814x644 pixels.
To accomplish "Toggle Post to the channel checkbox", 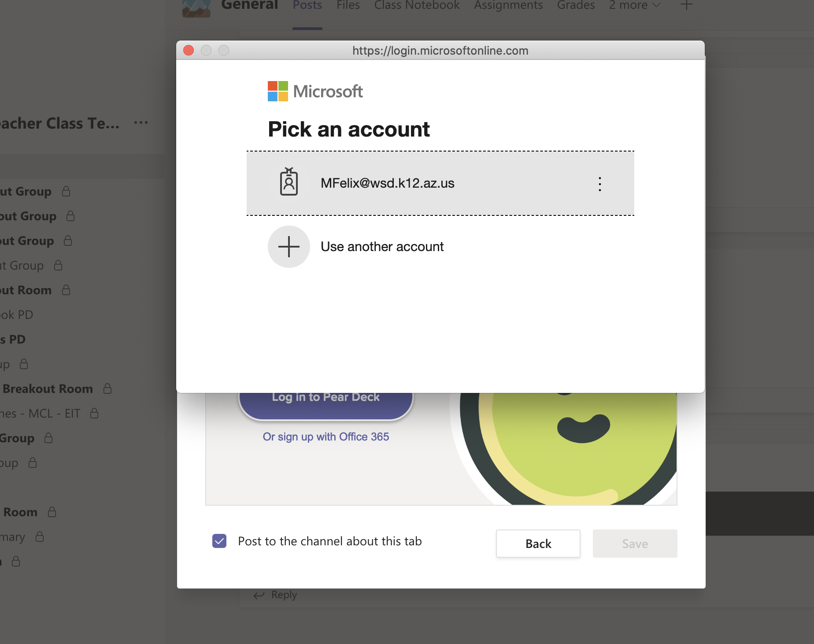I will [x=219, y=541].
